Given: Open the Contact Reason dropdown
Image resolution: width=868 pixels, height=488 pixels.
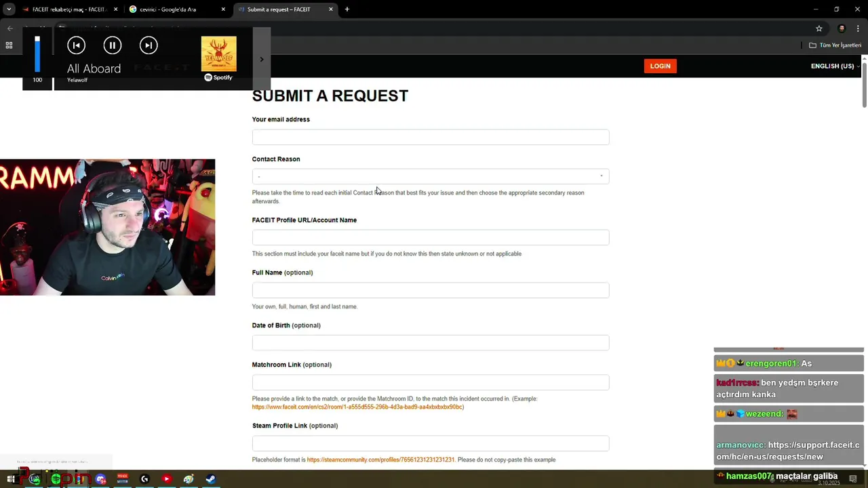Looking at the screenshot, I should pos(431,176).
